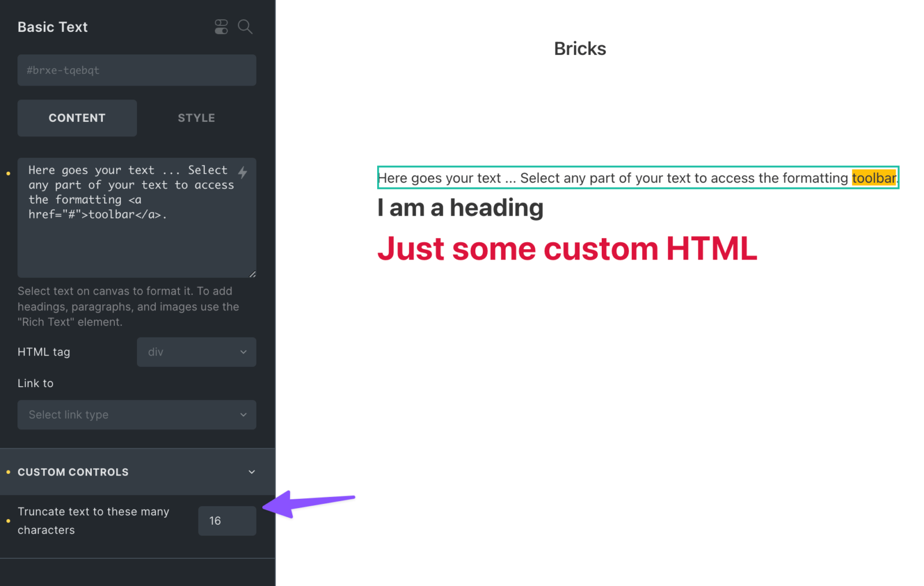
Task: Click the 'toolbar' link in canvas text
Action: 874,178
